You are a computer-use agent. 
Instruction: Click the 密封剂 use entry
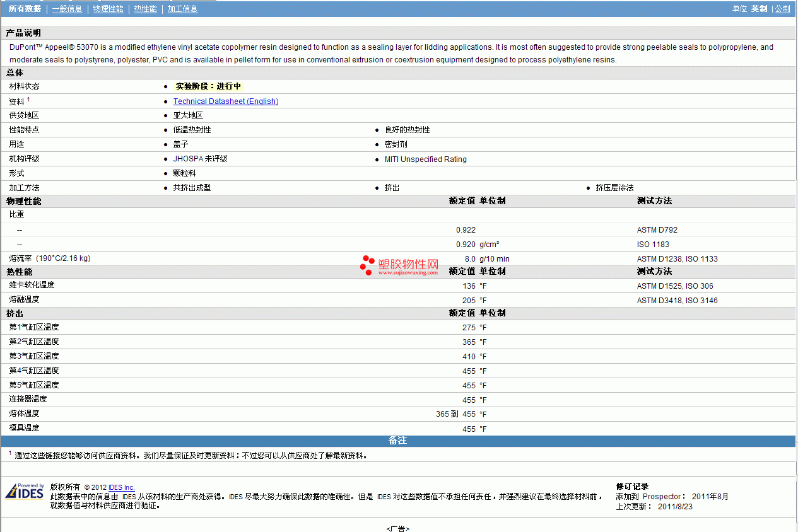396,144
